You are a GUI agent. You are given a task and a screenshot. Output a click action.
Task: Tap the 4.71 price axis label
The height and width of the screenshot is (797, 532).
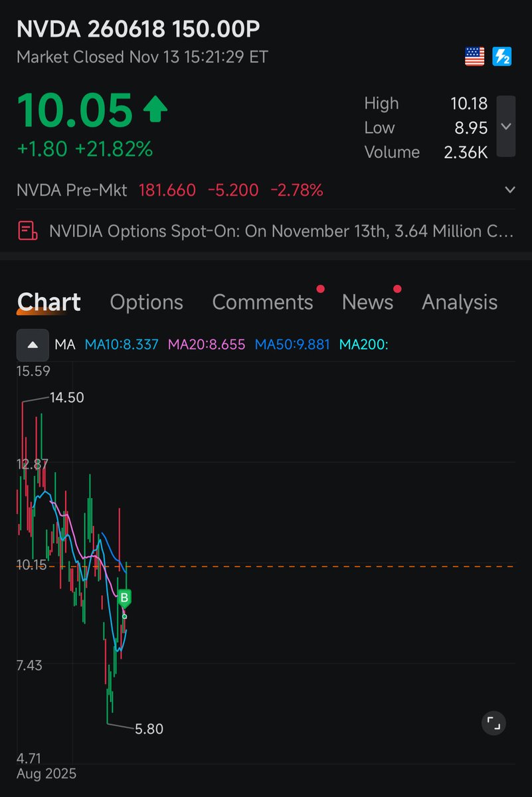29,758
